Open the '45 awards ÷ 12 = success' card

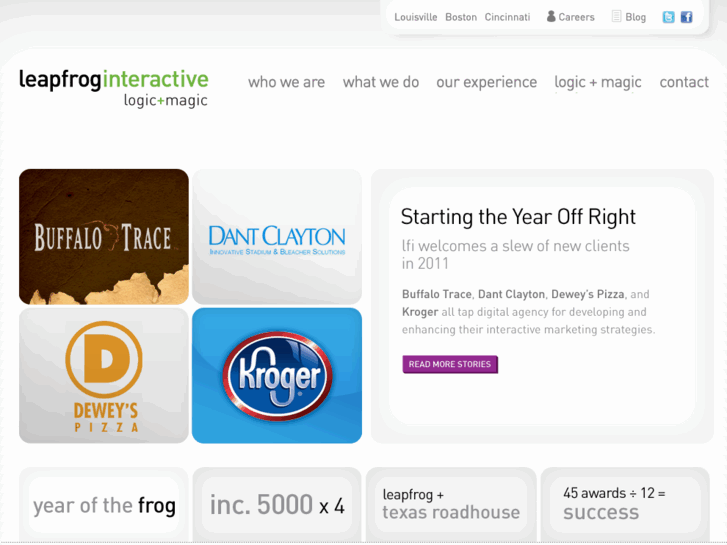click(x=625, y=505)
